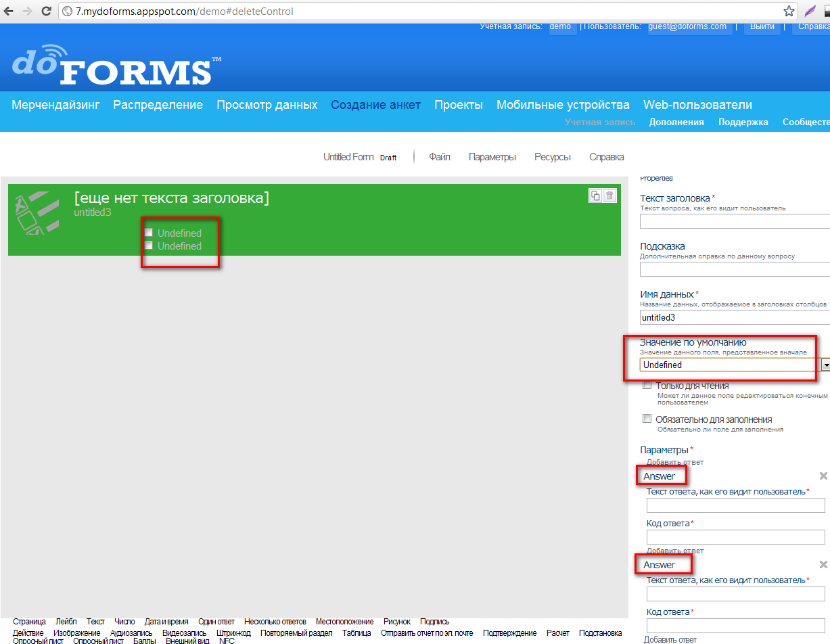The height and width of the screenshot is (644, 830).
Task: Open the 'Поддержка' link
Action: [x=743, y=122]
